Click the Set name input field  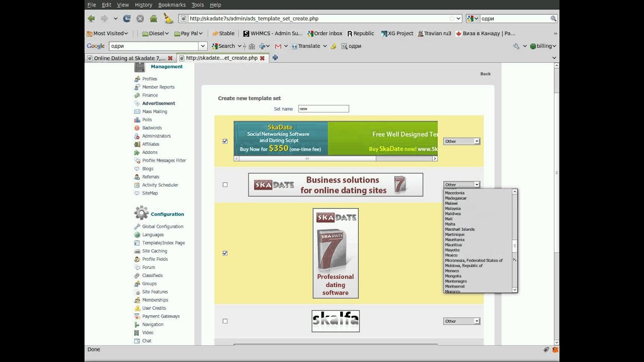pos(324,109)
